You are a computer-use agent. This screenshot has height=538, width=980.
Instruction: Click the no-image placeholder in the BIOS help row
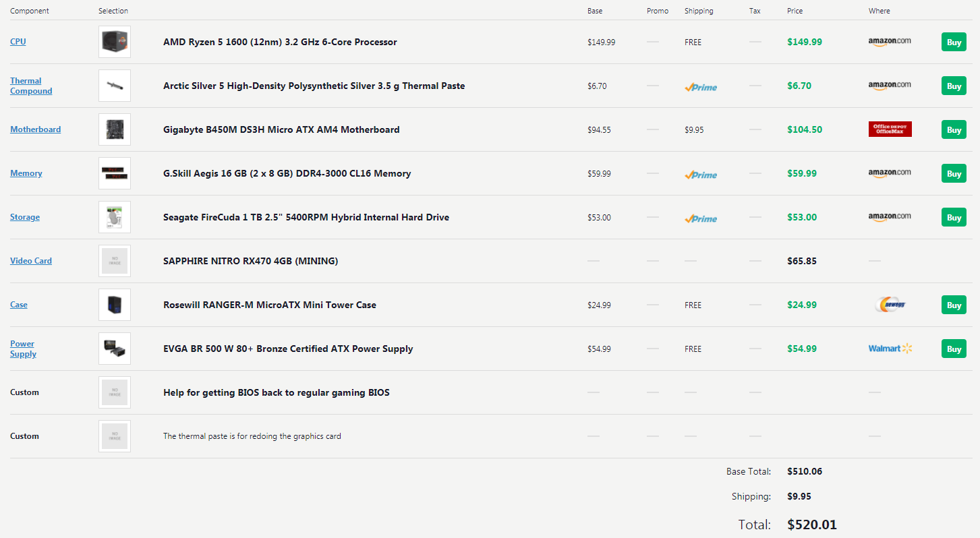(115, 392)
